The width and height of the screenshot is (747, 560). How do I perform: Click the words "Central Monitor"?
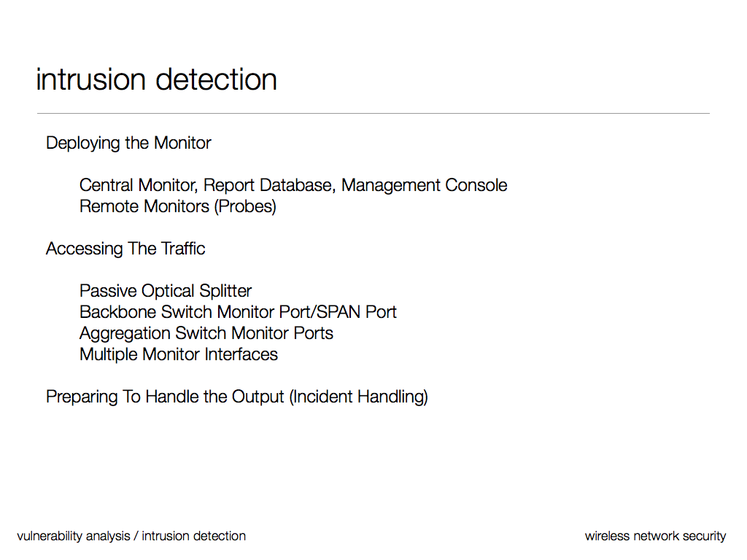coord(138,185)
